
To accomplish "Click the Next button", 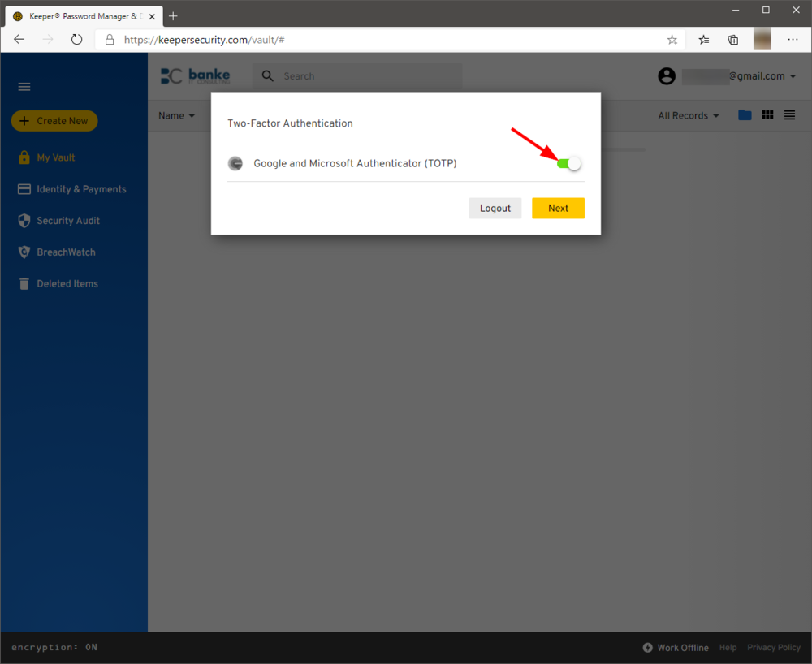I will coord(558,208).
